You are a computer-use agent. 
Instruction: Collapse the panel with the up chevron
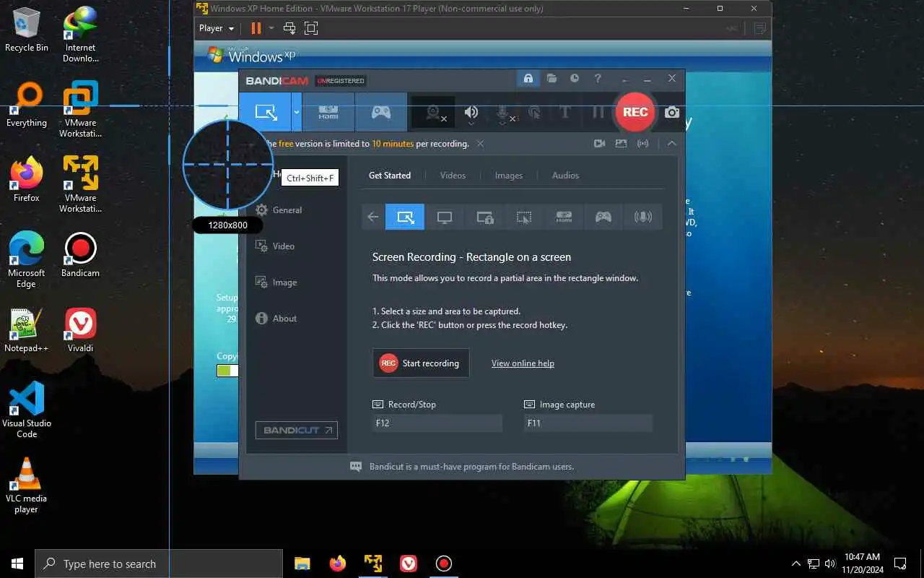pos(672,144)
